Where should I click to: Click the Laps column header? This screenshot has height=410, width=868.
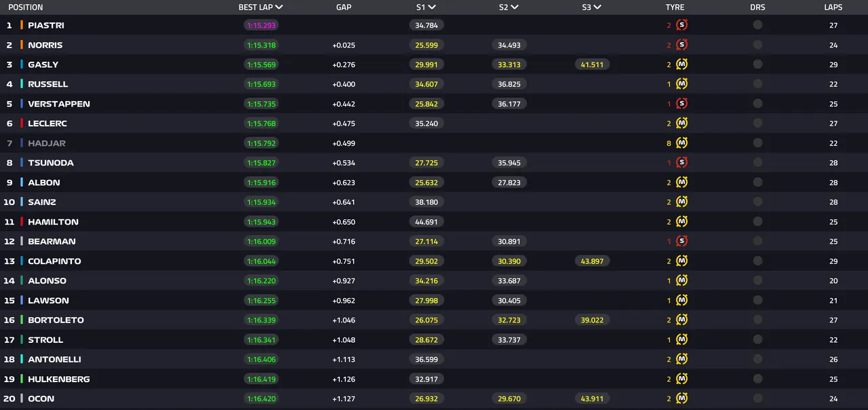click(833, 7)
